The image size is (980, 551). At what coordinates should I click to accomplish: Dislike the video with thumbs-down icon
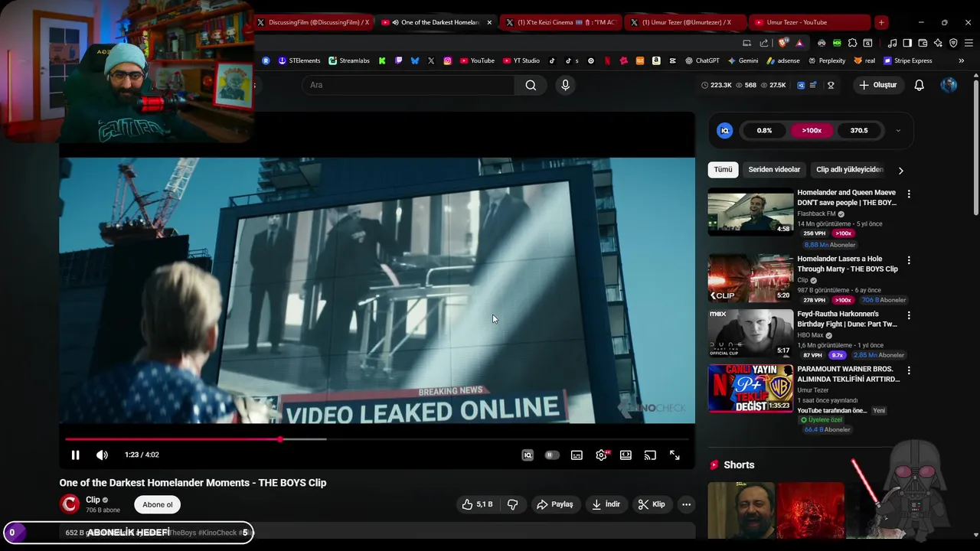click(513, 504)
